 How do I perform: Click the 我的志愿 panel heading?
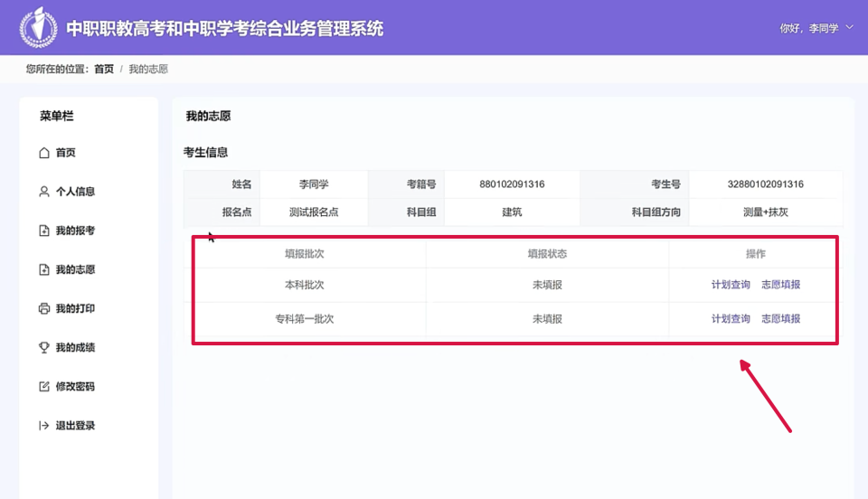tap(208, 117)
